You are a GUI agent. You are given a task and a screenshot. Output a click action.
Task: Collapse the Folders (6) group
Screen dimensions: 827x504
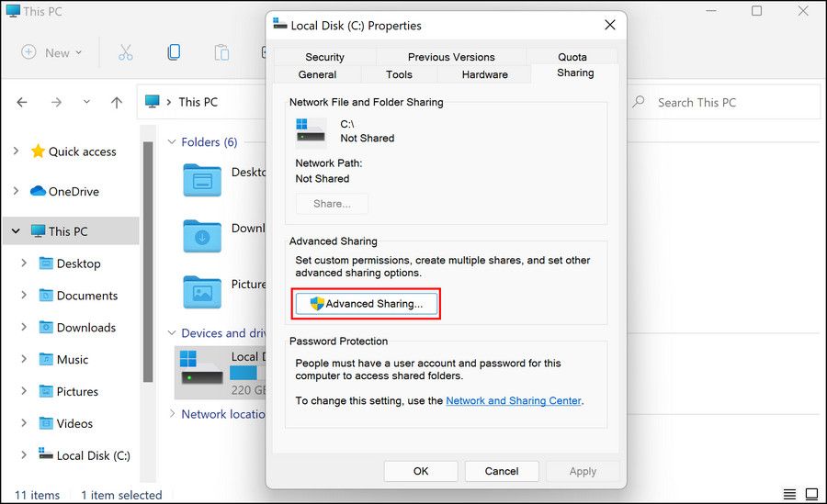click(172, 141)
